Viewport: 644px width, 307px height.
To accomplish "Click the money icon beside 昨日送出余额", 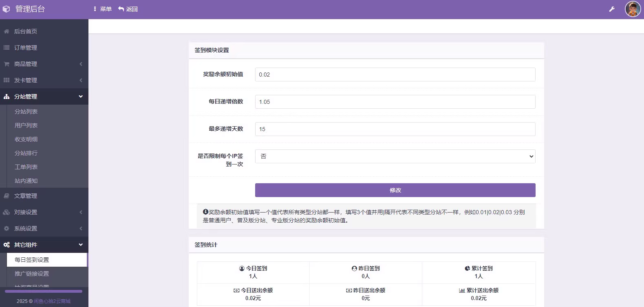I will click(349, 290).
